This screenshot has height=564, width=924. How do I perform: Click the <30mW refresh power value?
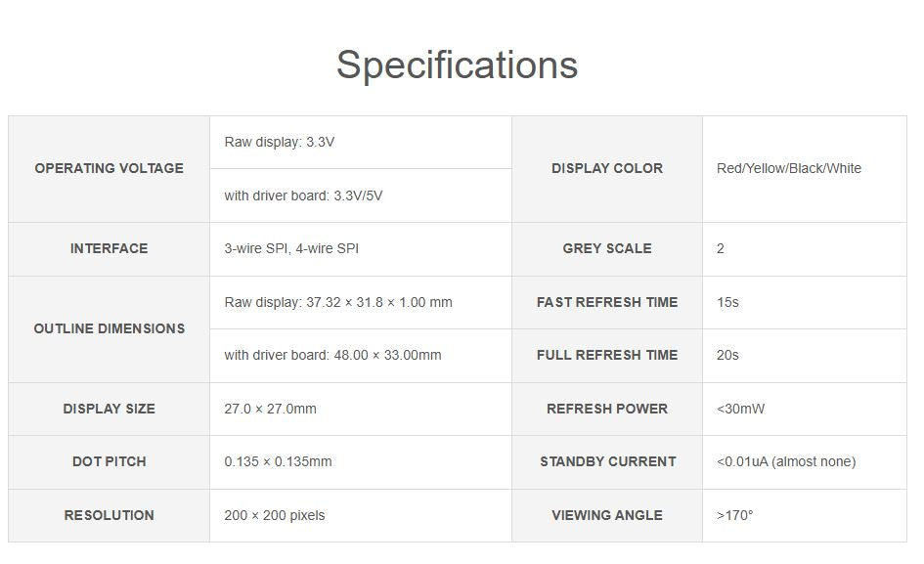(x=740, y=409)
